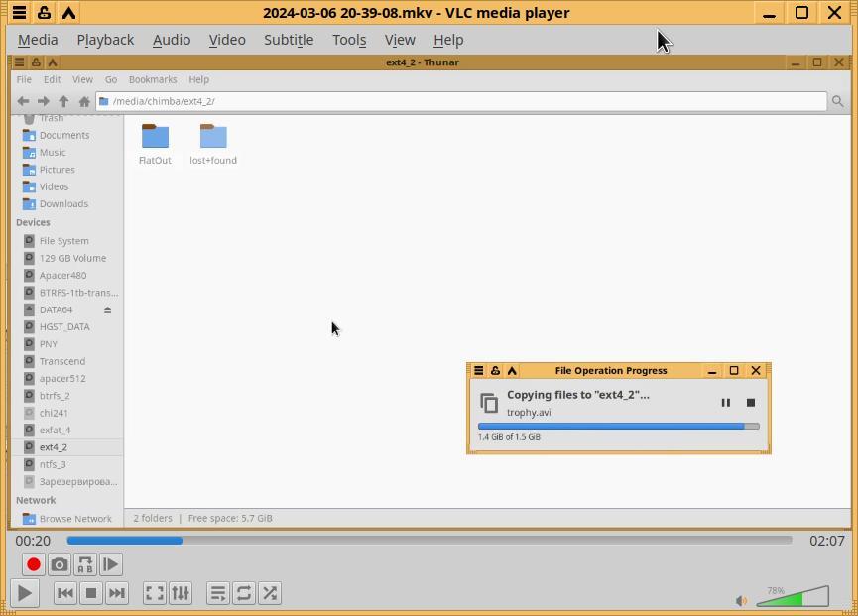Click the VLC title bar pin icon

tap(44, 12)
